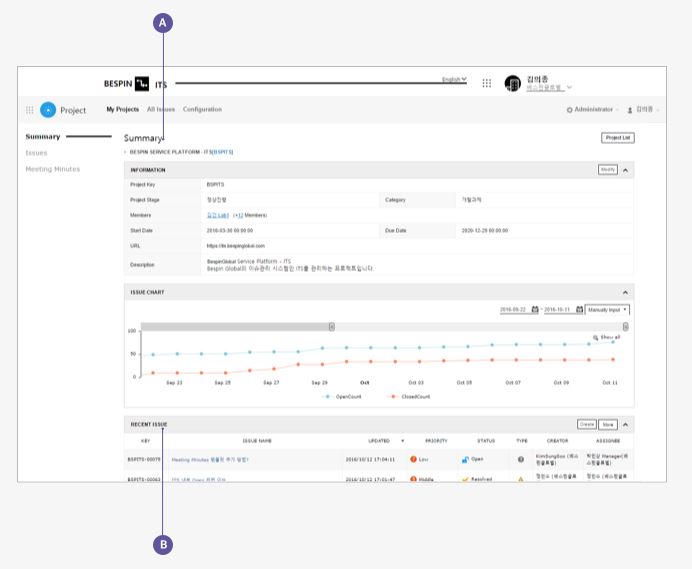Image resolution: width=692 pixels, height=569 pixels.
Task: Open the Configuration tab
Action: tap(202, 109)
